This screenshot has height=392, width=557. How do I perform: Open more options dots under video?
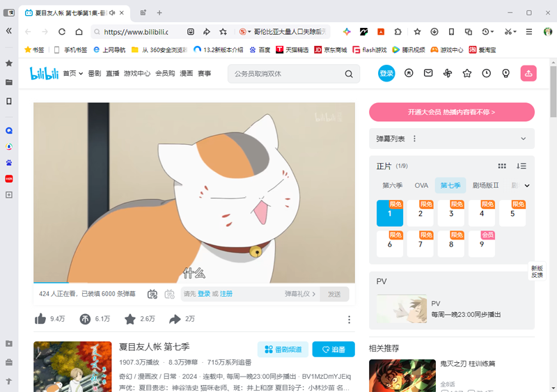[x=350, y=320]
